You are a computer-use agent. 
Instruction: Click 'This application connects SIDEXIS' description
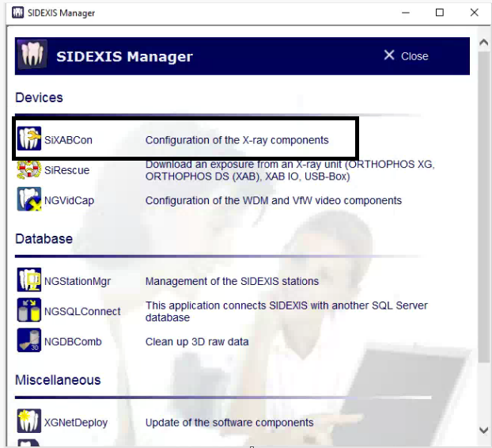(286, 311)
